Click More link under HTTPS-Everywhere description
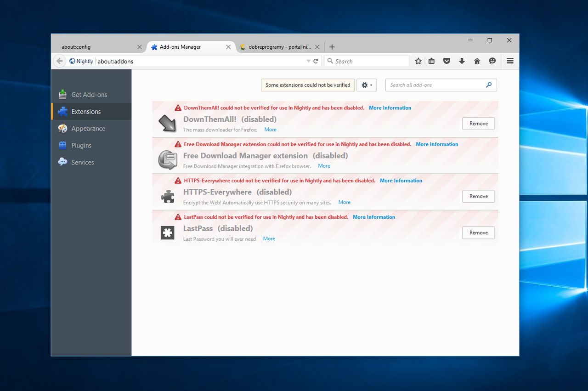The height and width of the screenshot is (391, 588). (345, 202)
